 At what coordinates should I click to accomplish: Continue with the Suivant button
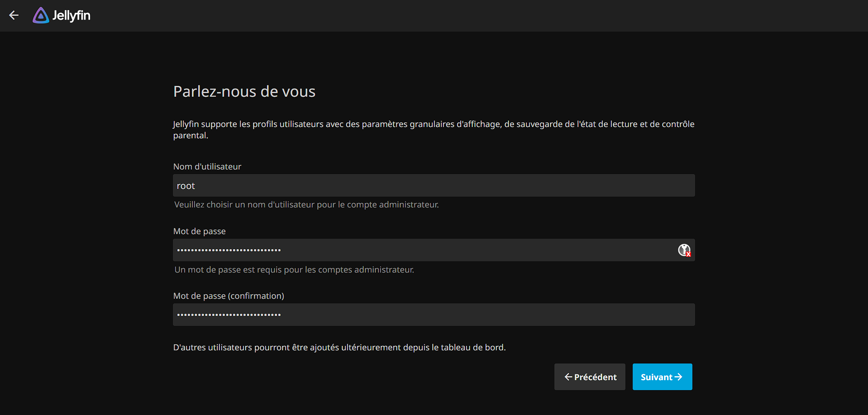[x=662, y=377]
